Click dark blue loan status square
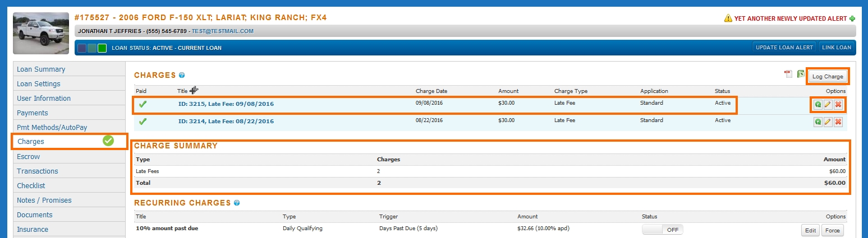This screenshot has height=238, width=868. click(x=82, y=48)
